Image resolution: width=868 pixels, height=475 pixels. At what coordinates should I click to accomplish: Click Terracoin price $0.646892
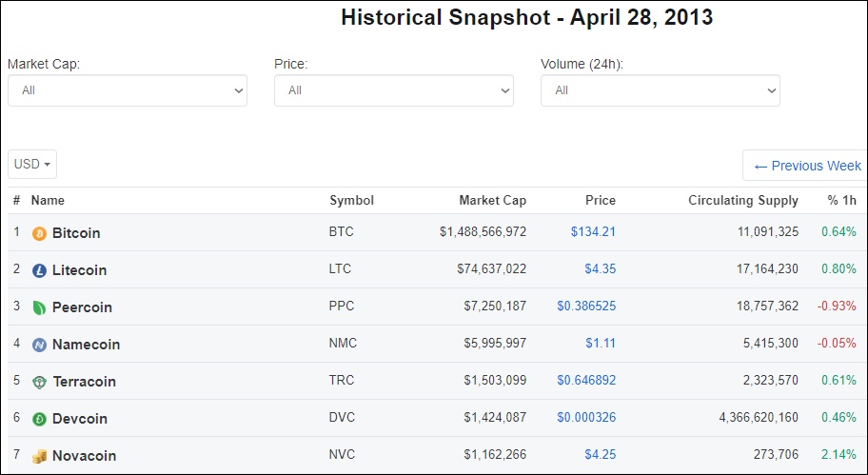coord(586,380)
